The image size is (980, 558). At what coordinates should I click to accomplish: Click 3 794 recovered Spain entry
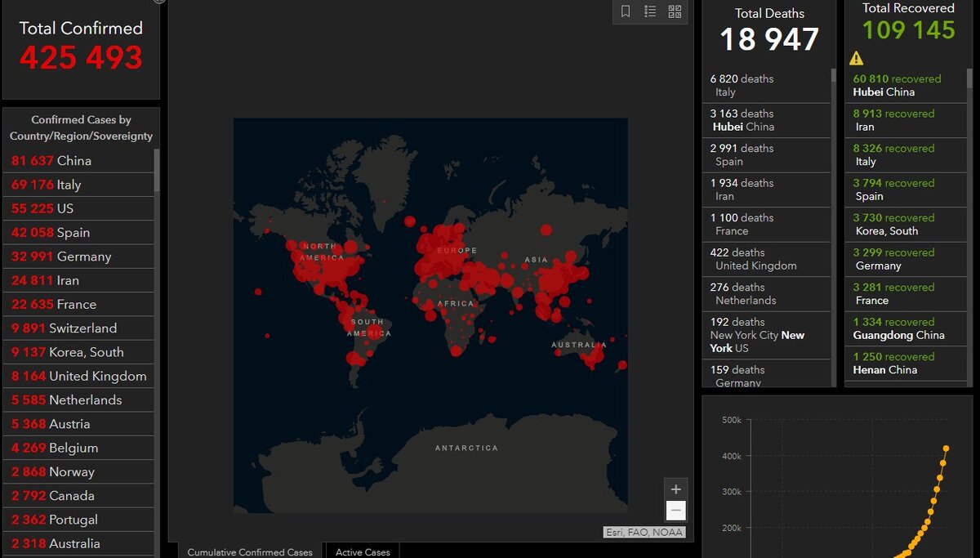(x=907, y=190)
